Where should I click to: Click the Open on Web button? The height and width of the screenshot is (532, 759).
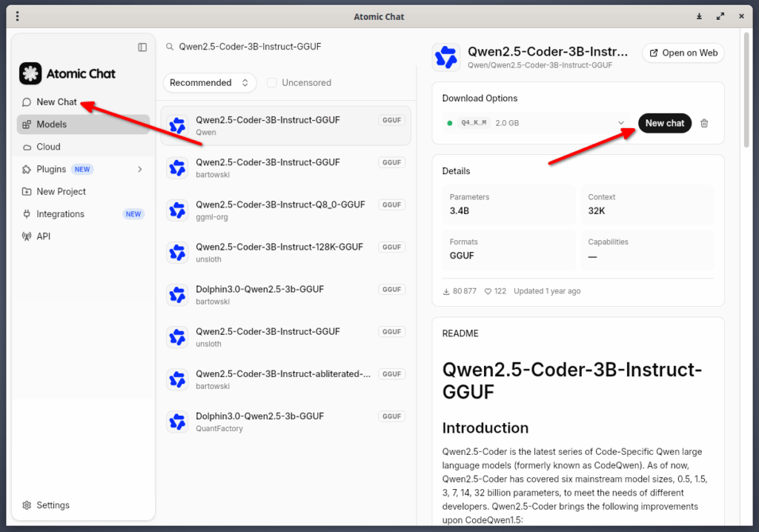pos(683,53)
